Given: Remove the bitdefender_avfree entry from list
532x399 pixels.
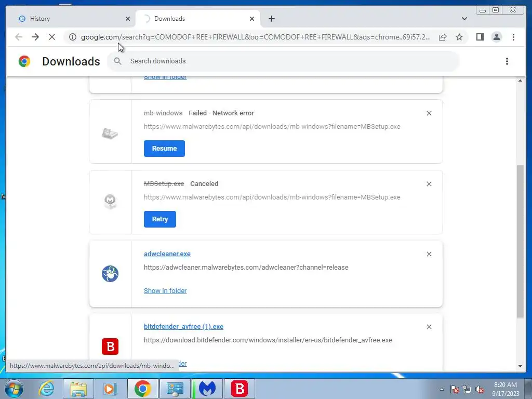Looking at the screenshot, I should [x=429, y=327].
